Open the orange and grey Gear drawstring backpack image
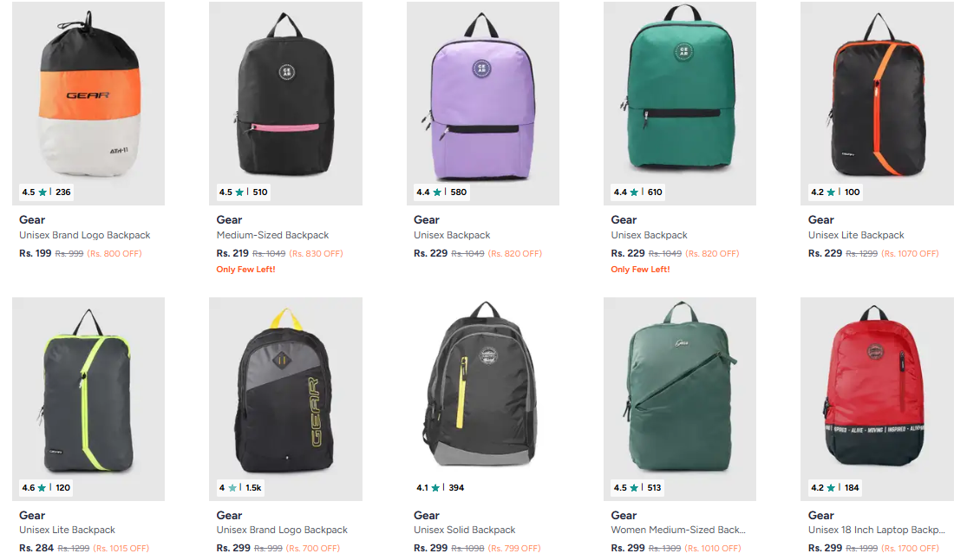The image size is (967, 560). [88, 103]
